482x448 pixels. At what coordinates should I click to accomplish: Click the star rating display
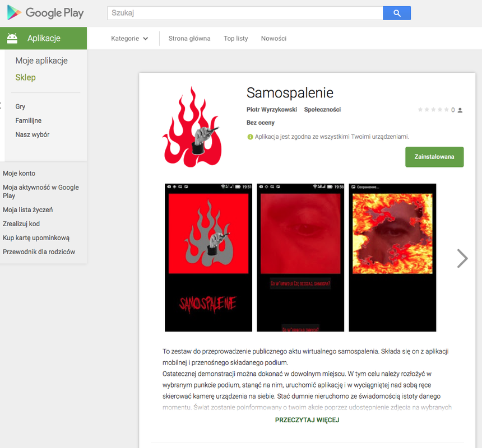[x=433, y=110]
